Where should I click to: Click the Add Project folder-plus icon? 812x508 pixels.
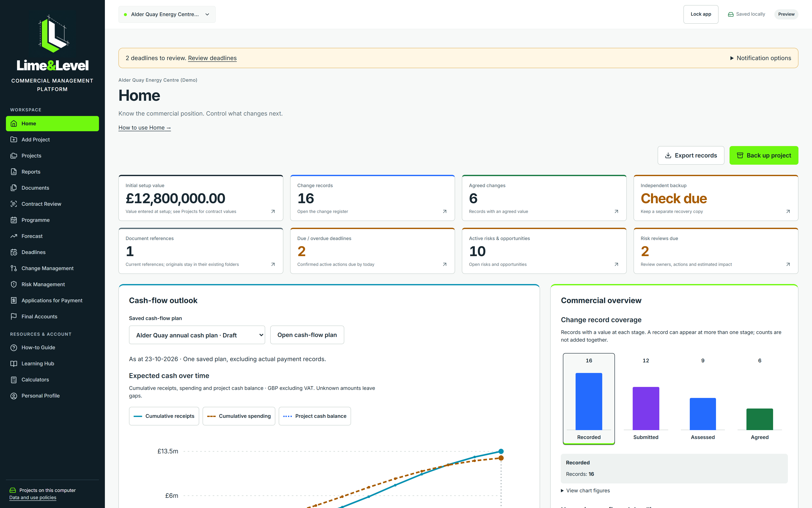click(14, 140)
